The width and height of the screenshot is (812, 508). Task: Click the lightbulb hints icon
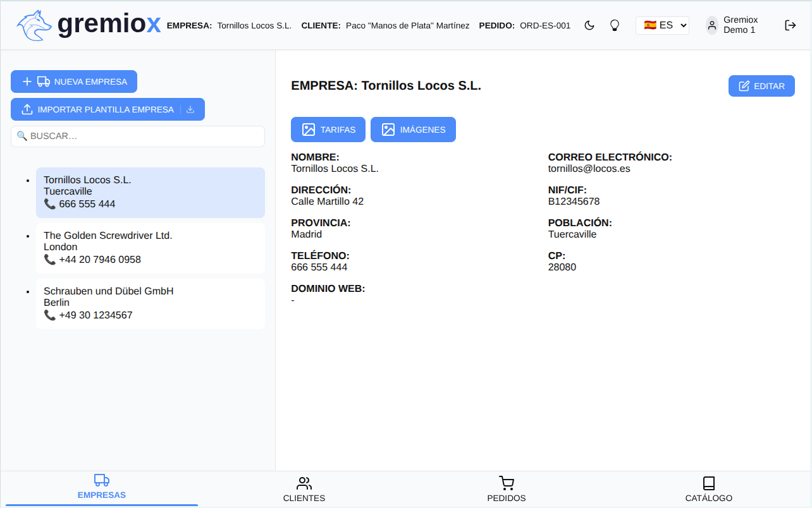pyautogui.click(x=614, y=25)
